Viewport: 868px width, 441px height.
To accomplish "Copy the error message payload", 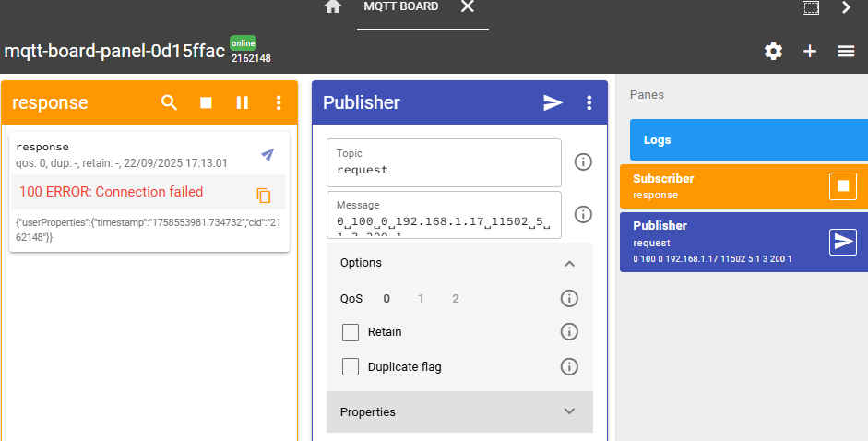I will tap(264, 195).
